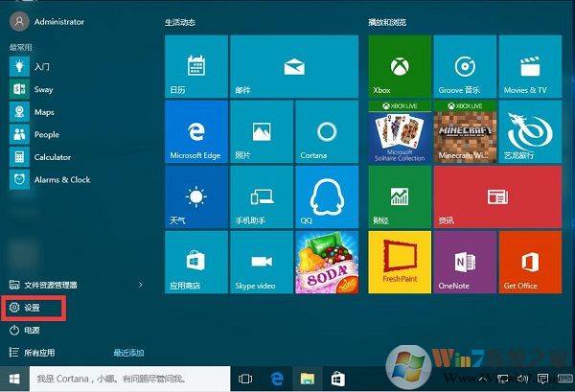Open the Movies & TV tile

click(530, 66)
